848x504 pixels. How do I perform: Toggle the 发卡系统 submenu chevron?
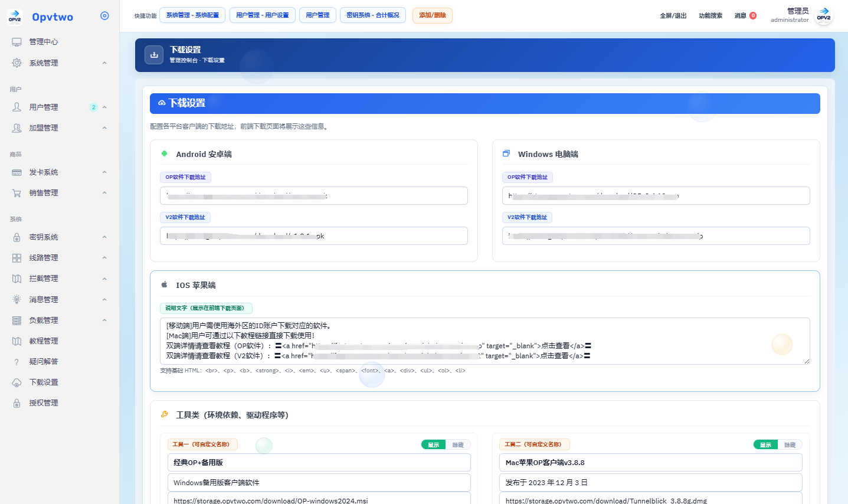coord(104,172)
